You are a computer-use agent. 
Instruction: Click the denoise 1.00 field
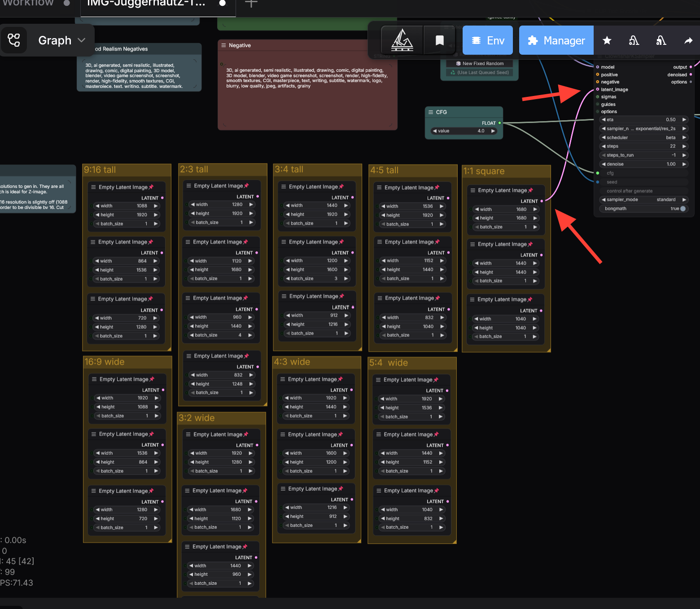(644, 164)
